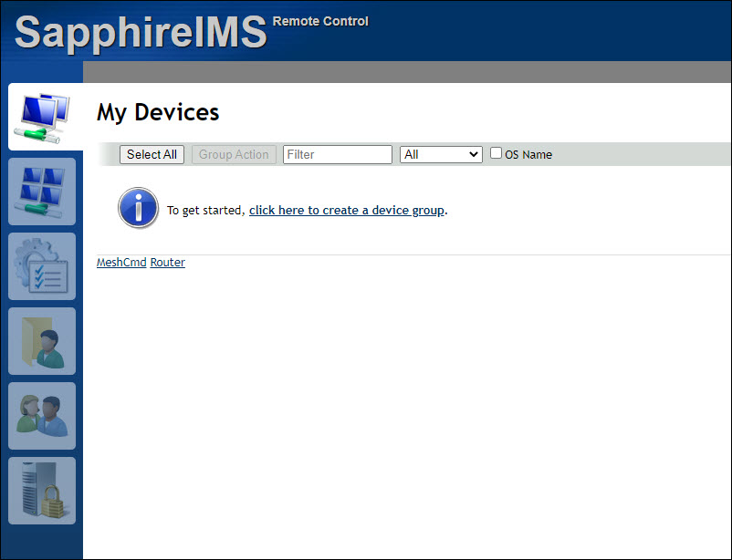Toggle OS Name by clicking its label
The width and height of the screenshot is (732, 560).
[x=529, y=154]
